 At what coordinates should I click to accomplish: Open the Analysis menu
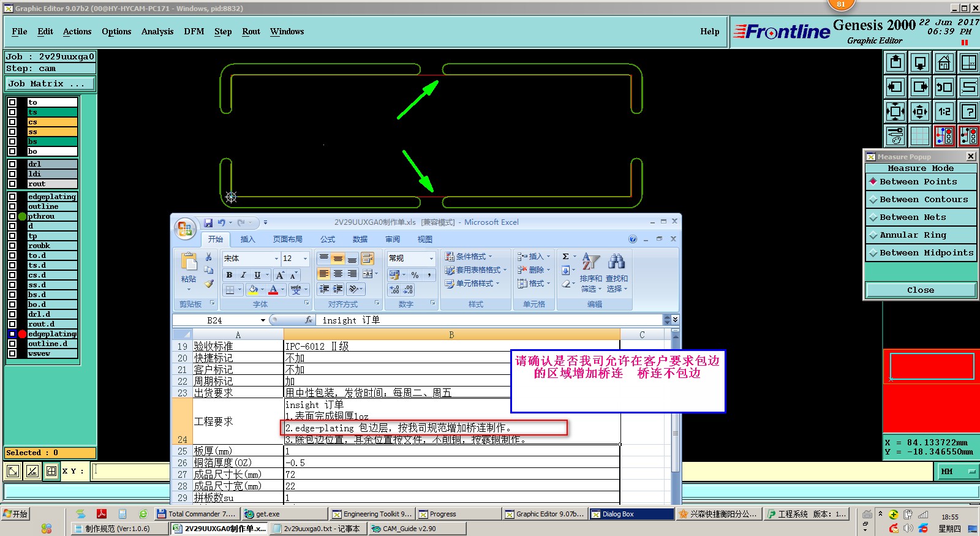(157, 32)
